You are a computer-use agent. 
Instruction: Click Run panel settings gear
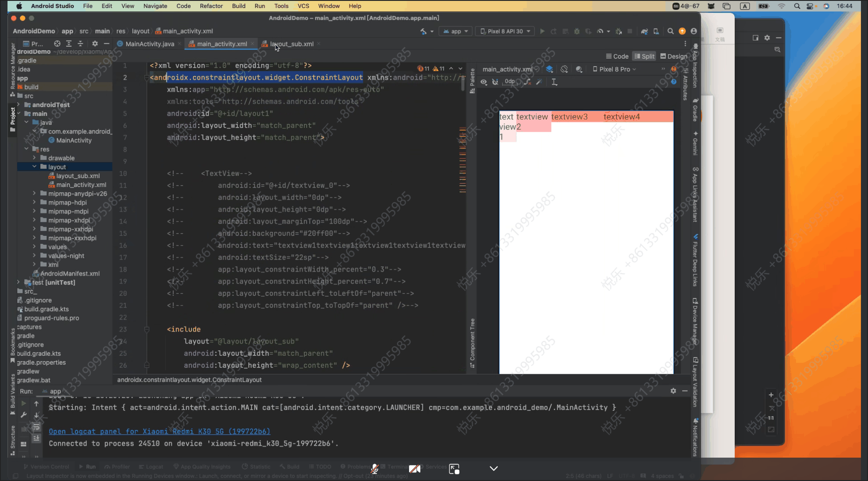coord(673,391)
